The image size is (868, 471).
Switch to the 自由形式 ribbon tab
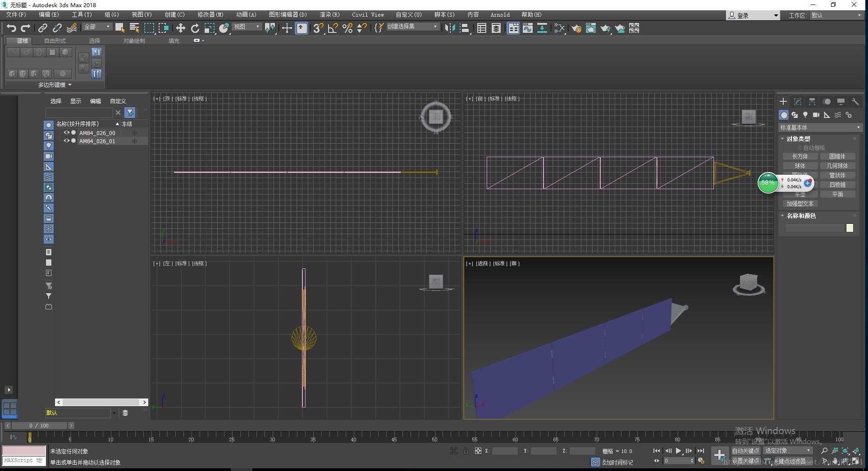[x=55, y=41]
